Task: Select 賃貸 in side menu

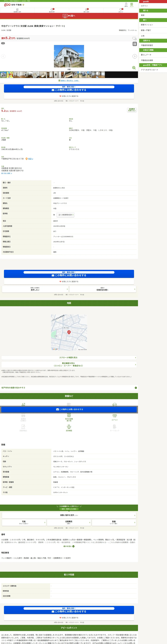Action: coord(153,15)
